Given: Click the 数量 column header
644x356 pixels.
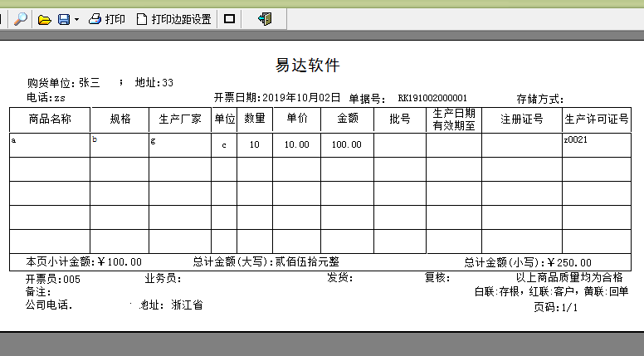Looking at the screenshot, I should click(x=255, y=118).
